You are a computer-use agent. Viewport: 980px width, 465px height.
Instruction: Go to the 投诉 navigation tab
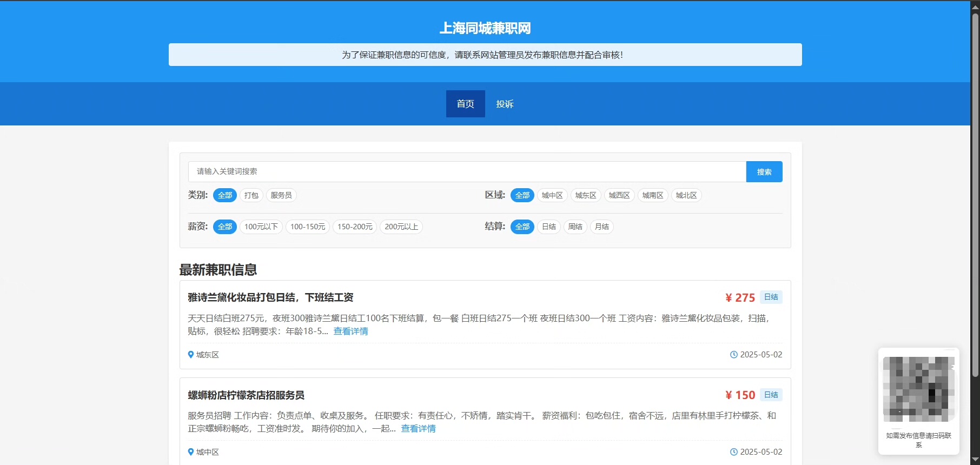click(505, 104)
